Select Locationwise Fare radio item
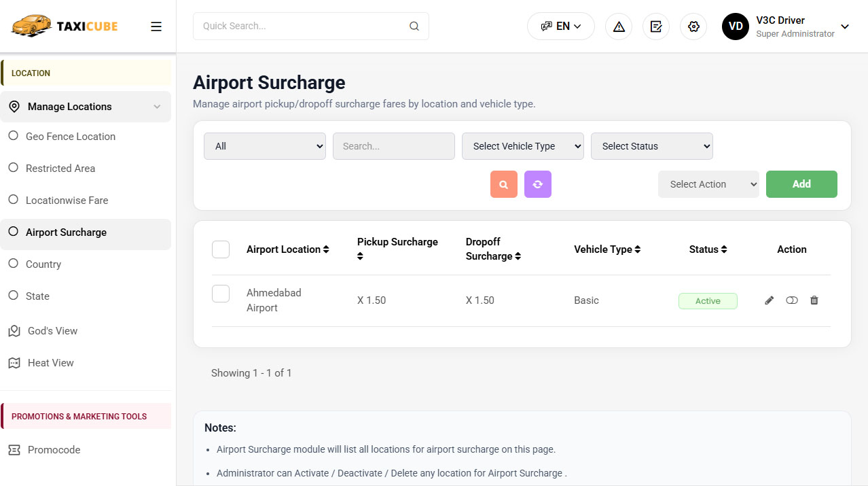The image size is (868, 486). coord(13,200)
